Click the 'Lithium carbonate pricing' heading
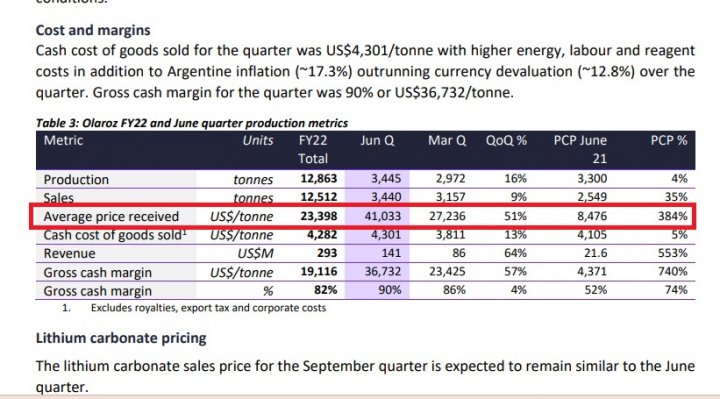The width and height of the screenshot is (720, 399). (x=121, y=338)
